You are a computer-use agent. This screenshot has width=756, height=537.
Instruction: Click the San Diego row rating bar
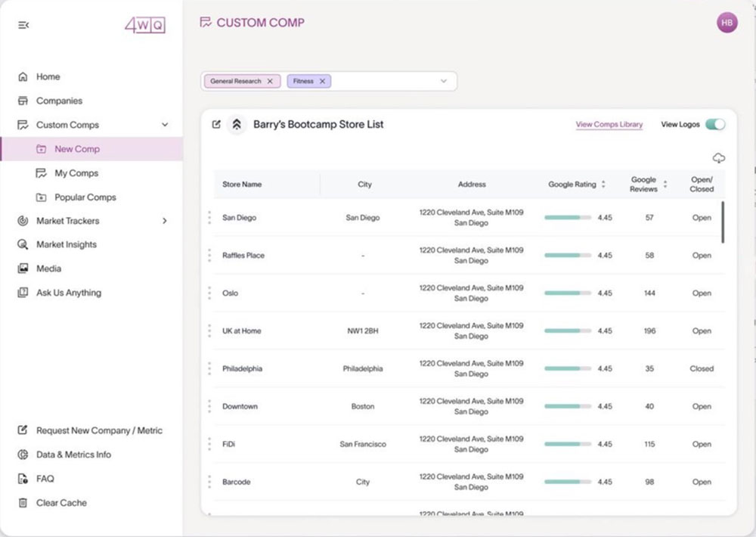click(568, 218)
